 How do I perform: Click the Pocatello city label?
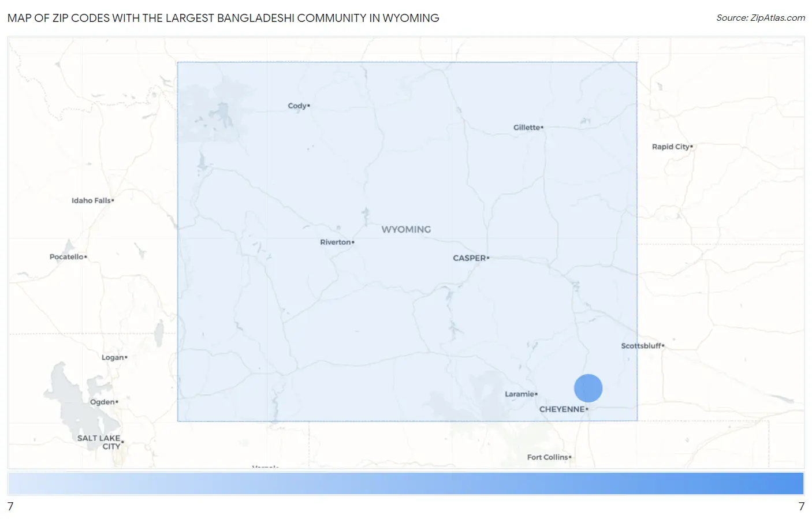(x=68, y=257)
